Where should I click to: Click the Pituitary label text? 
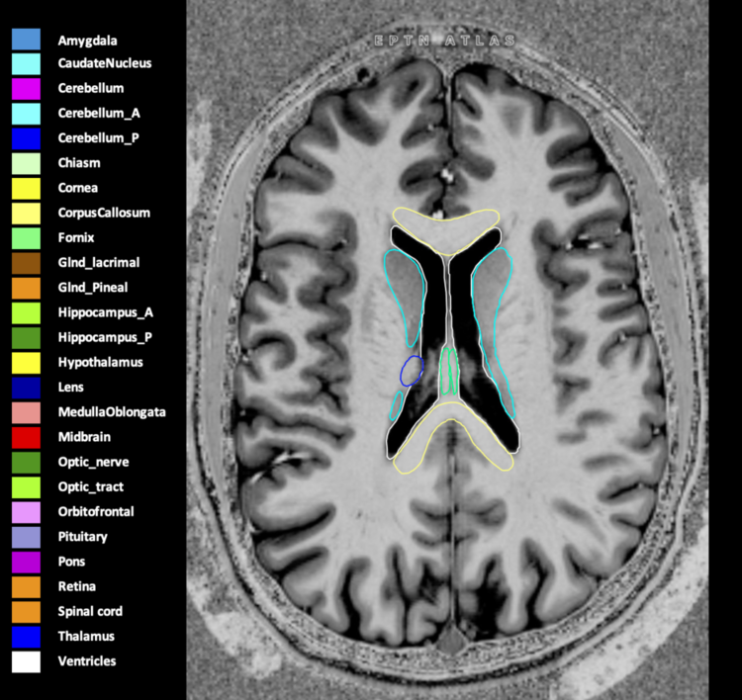pyautogui.click(x=82, y=537)
